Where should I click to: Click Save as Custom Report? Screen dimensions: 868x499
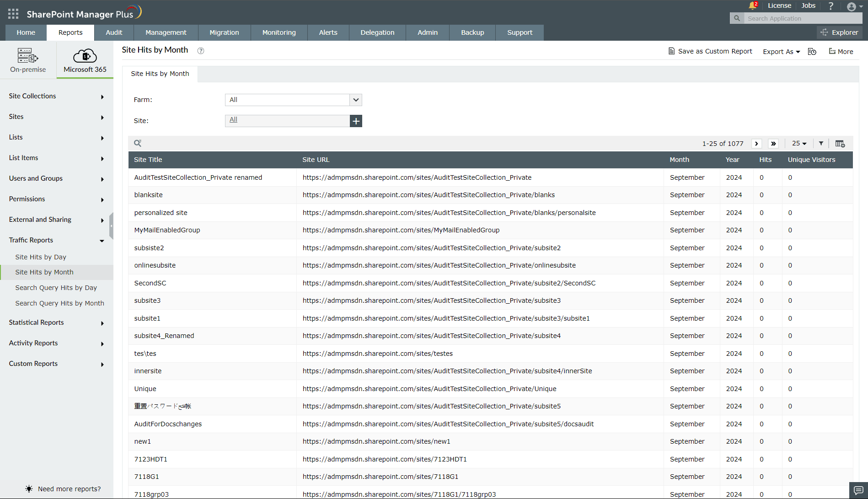[x=710, y=51]
